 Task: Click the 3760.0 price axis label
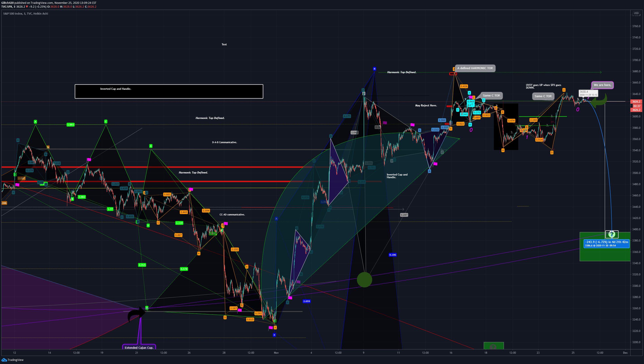pos(636,26)
